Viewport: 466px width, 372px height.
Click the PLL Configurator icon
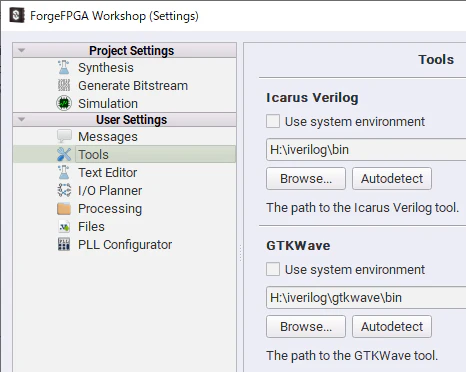pos(64,244)
